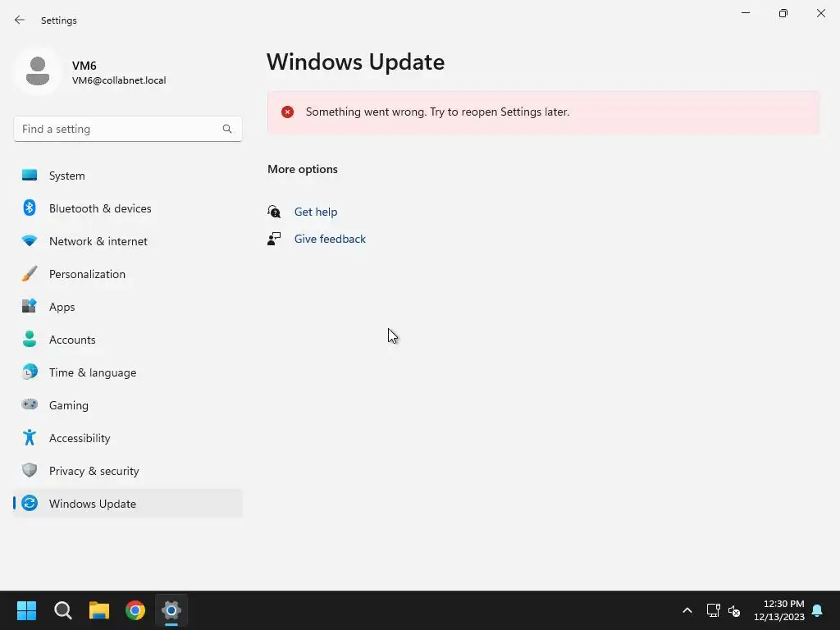Image resolution: width=840 pixels, height=630 pixels.
Task: Click the Get help headset icon
Action: tap(274, 212)
